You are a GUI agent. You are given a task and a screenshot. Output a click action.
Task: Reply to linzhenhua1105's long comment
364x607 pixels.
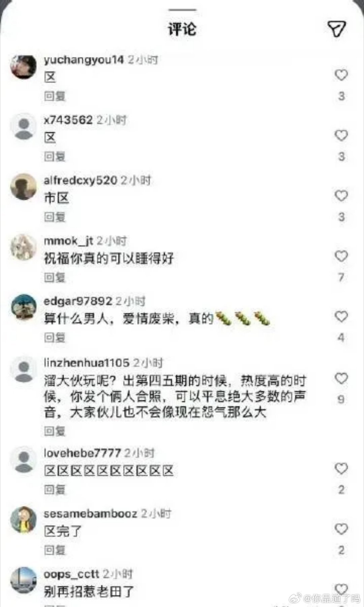(x=55, y=431)
